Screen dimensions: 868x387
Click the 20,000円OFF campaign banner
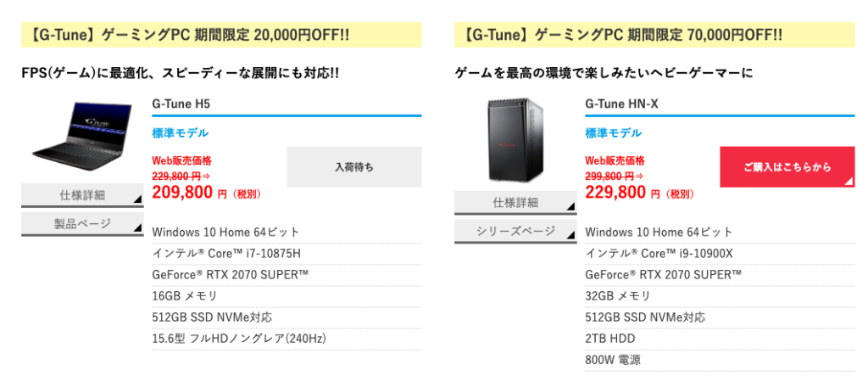point(221,35)
